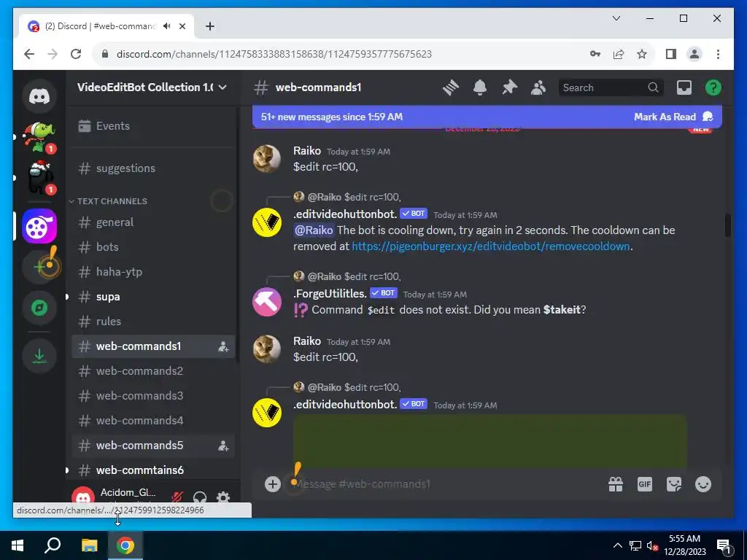Viewport: 747px width, 560px height.
Task: Click the .editvideohuttonbot avatar in cooldown message
Action: 267,222
